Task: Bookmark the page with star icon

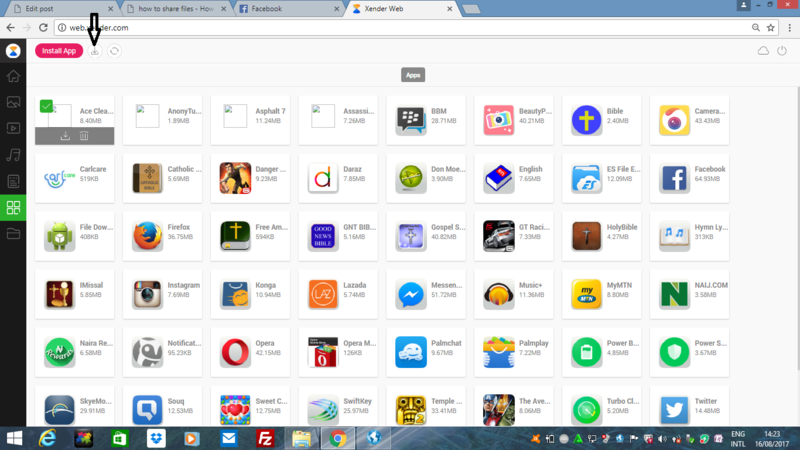Action: pos(770,28)
